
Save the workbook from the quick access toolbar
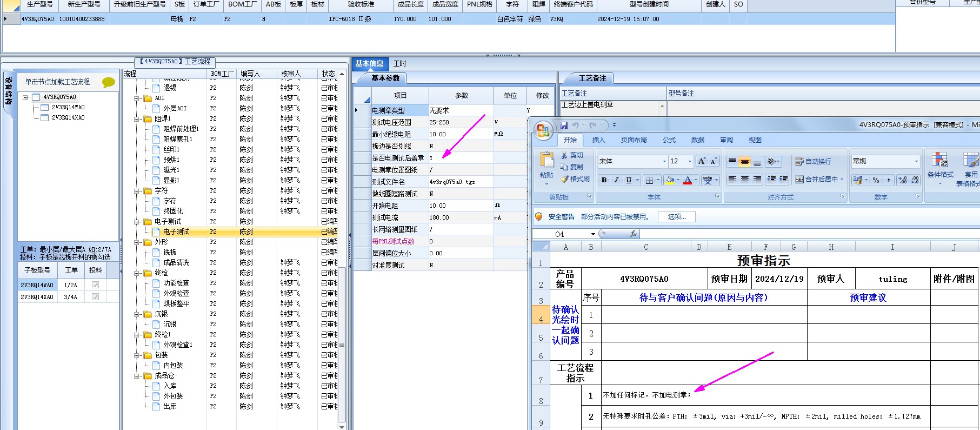click(x=564, y=125)
